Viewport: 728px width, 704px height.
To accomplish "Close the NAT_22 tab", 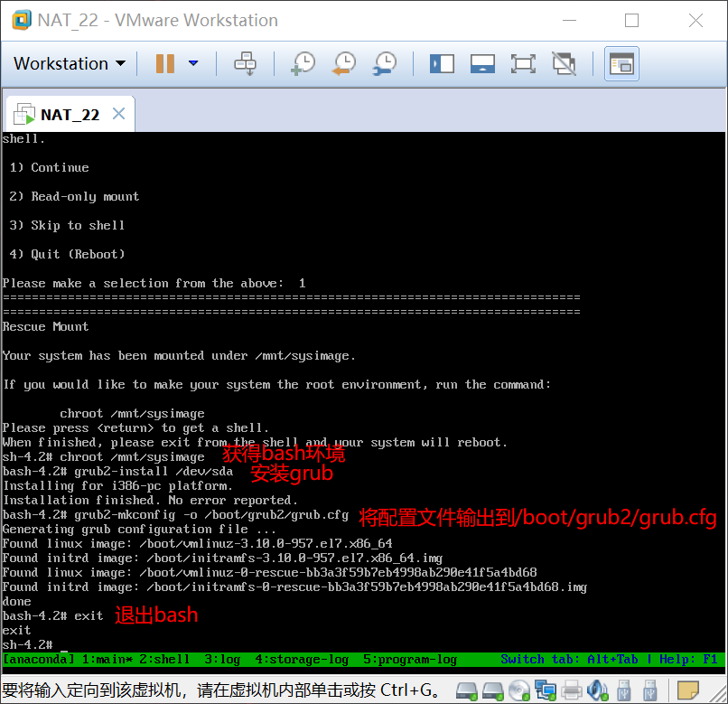I will tap(119, 113).
